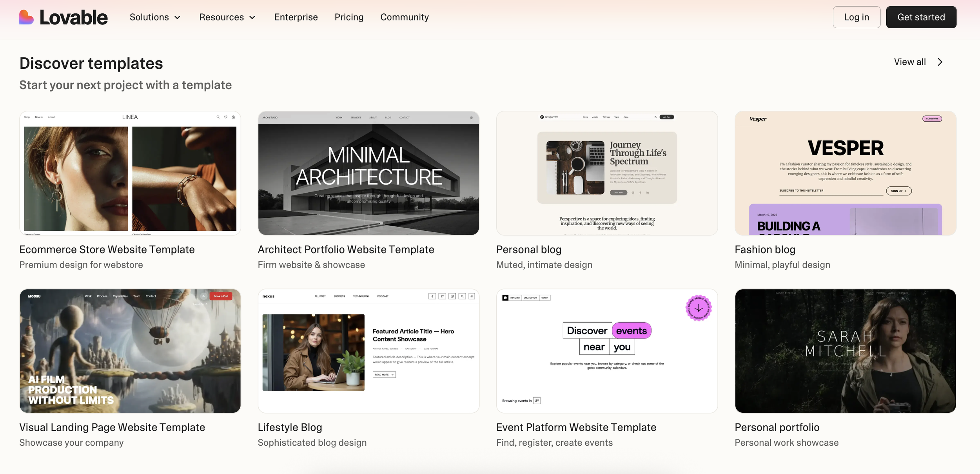The height and width of the screenshot is (474, 980).
Task: Toggle dark mode sun icon in nexus header
Action: click(472, 296)
